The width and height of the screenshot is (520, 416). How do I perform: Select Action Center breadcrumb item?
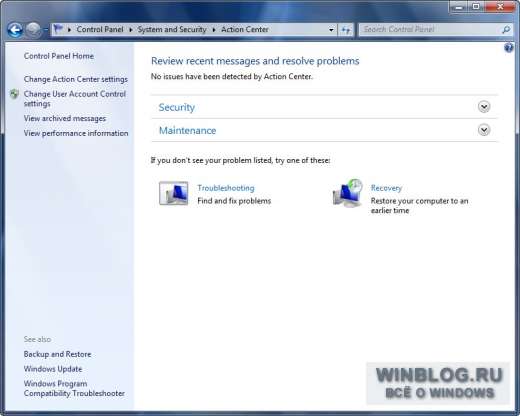[x=245, y=29]
